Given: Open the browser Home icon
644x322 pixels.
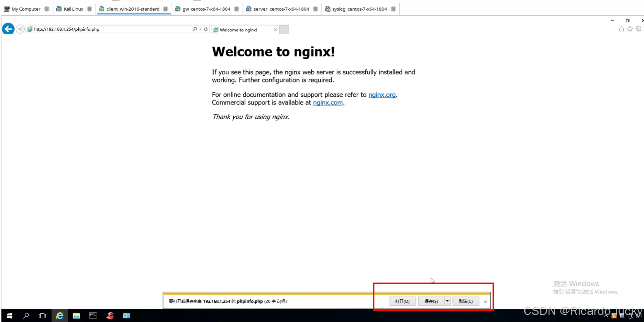Looking at the screenshot, I should 621,29.
